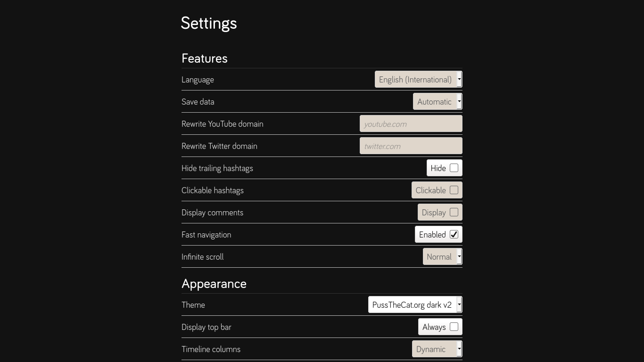The height and width of the screenshot is (362, 644).
Task: Focus the Rewrite Twitter domain input
Action: coord(411,146)
